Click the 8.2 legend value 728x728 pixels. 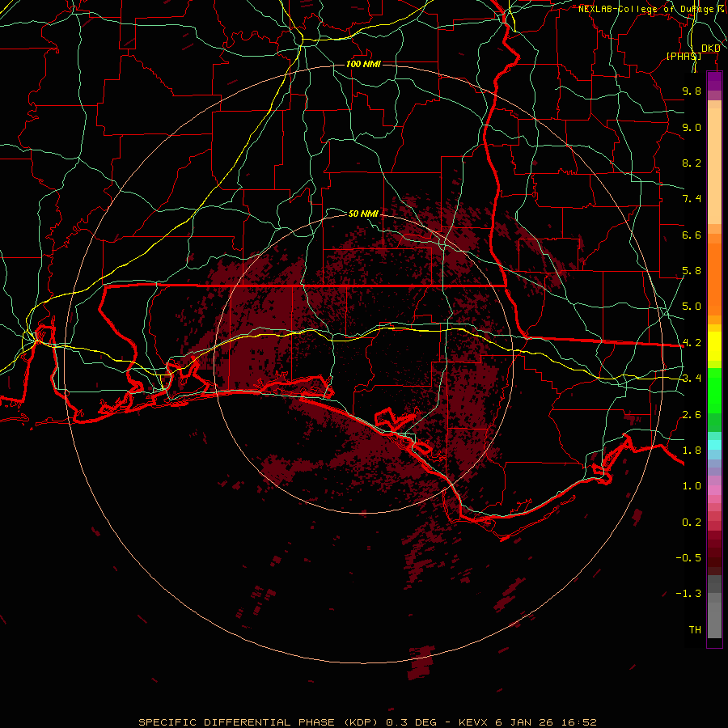tap(692, 163)
